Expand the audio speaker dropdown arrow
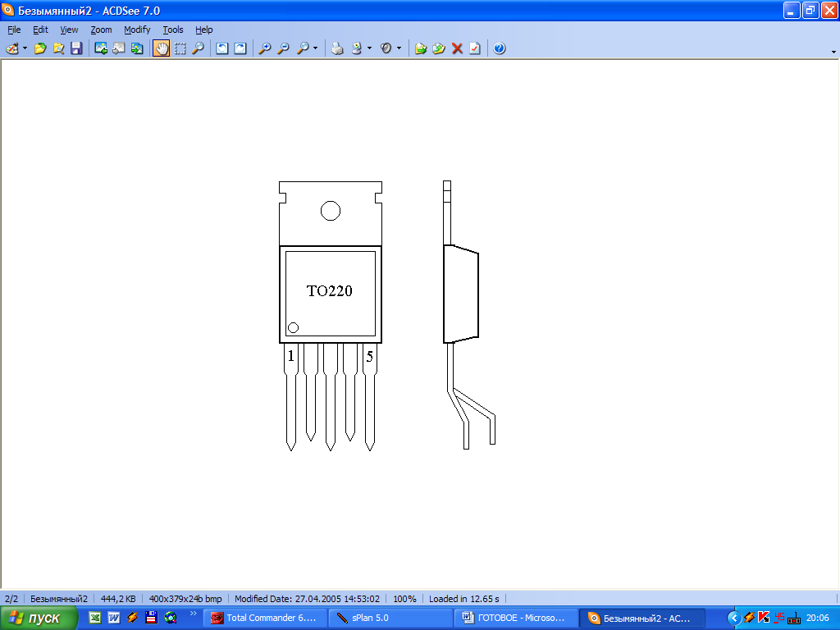Viewport: 840px width, 630px height. 399,48
